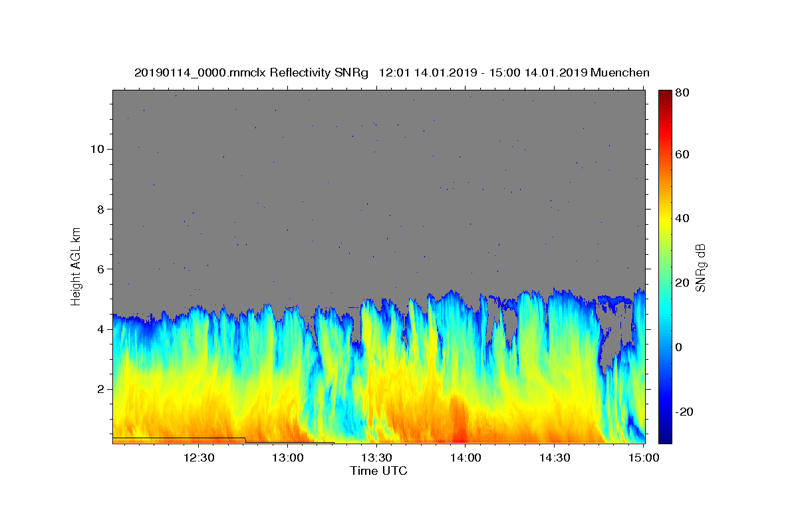The height and width of the screenshot is (532, 798).
Task: Click the 13:30 time tick label
Action: [x=376, y=458]
